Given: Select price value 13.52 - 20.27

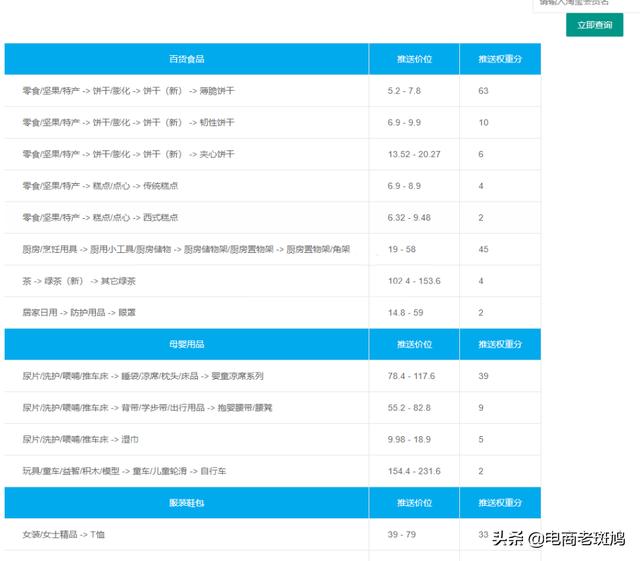Looking at the screenshot, I should 414,154.
